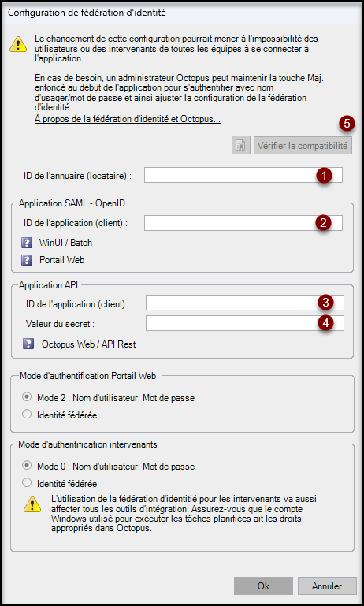Click the help icon beside WinUI / Batch
Image resolution: width=364 pixels, height=606 pixels.
tap(26, 243)
